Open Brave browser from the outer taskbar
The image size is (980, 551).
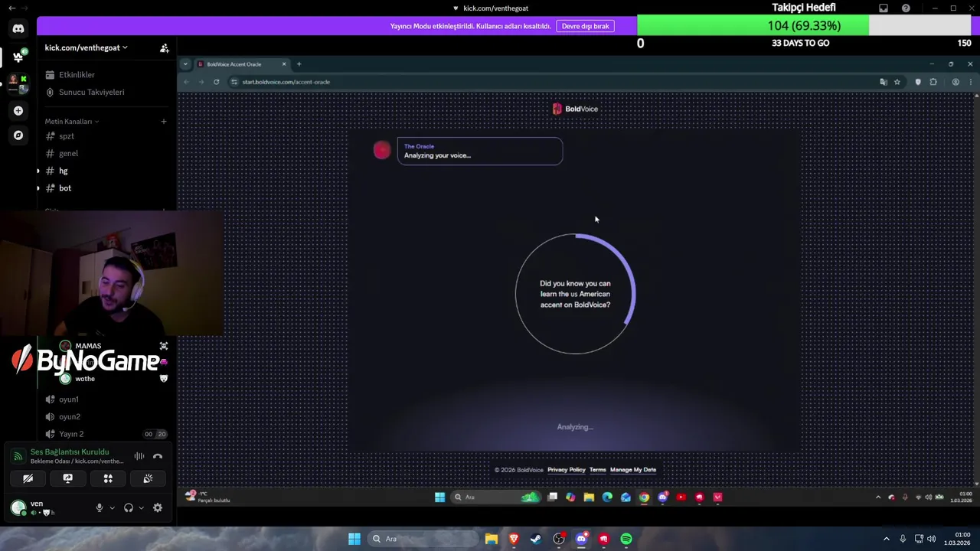click(514, 539)
